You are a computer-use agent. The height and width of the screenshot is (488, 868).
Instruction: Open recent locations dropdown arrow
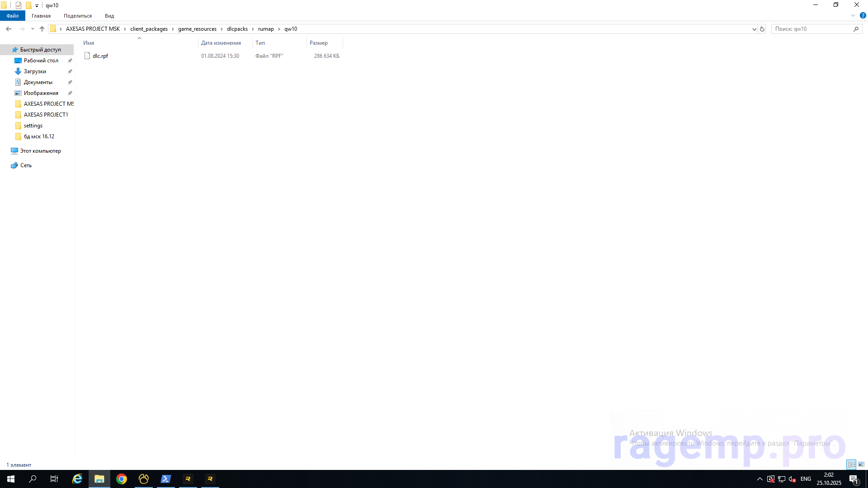(33, 29)
